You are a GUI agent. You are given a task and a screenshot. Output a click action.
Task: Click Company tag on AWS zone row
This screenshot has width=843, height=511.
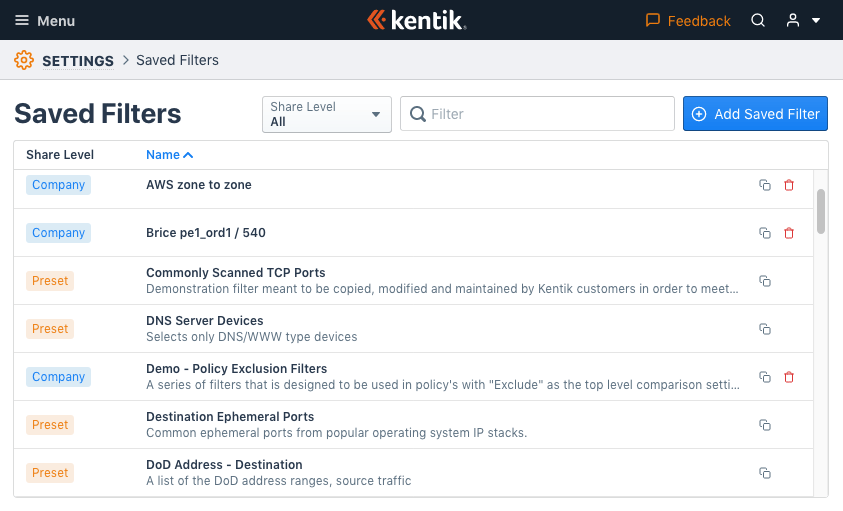click(59, 185)
